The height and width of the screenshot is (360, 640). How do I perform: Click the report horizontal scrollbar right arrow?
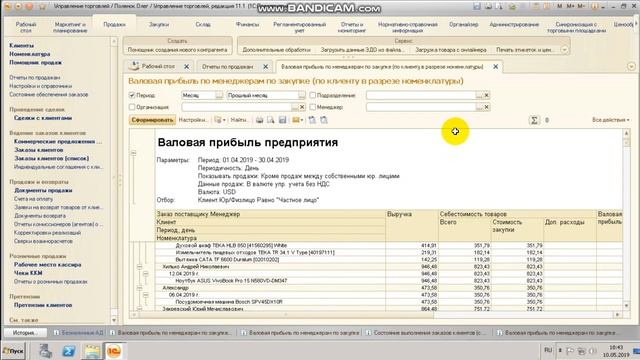(618, 315)
